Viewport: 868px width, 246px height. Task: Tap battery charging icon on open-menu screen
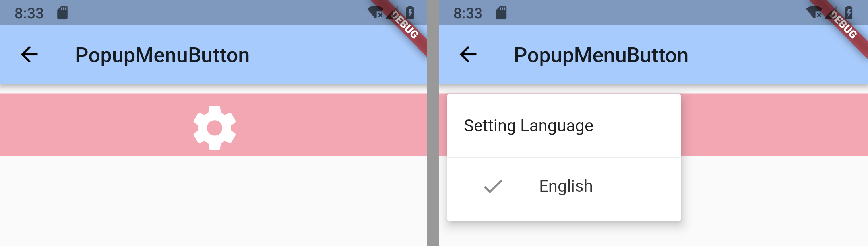tap(849, 13)
